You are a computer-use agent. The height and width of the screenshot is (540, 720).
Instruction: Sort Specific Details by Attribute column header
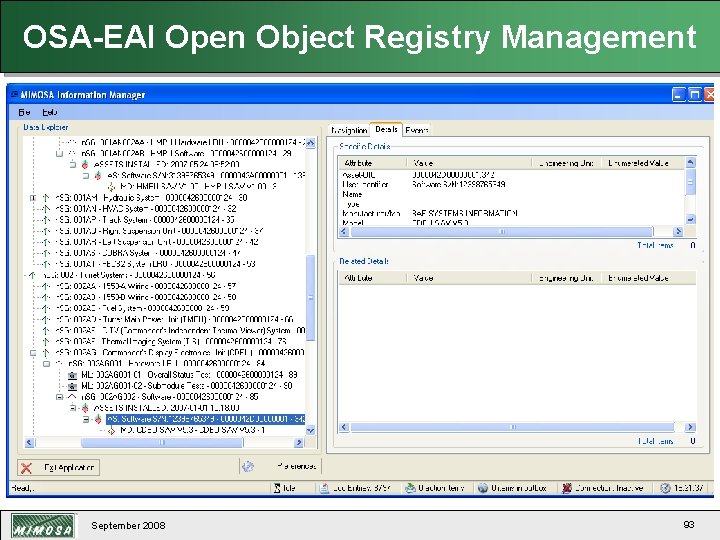(372, 163)
